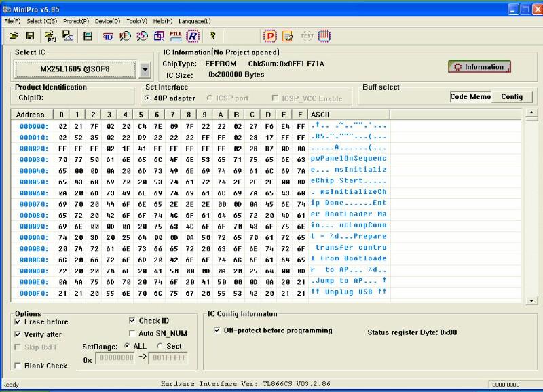Click the Save file floppy icon
This screenshot has width=543, height=392.
tap(30, 36)
